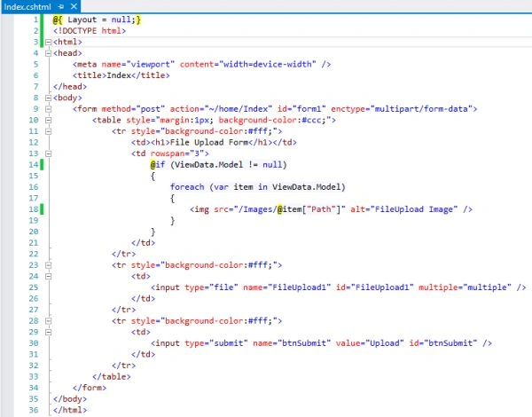Image resolution: width=532 pixels, height=417 pixels.
Task: Click the closing '</head>' tag
Action: 70,87
